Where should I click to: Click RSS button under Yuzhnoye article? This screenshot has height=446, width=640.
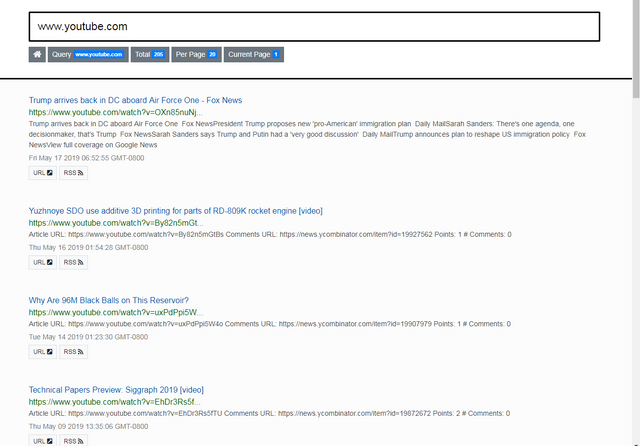73,262
